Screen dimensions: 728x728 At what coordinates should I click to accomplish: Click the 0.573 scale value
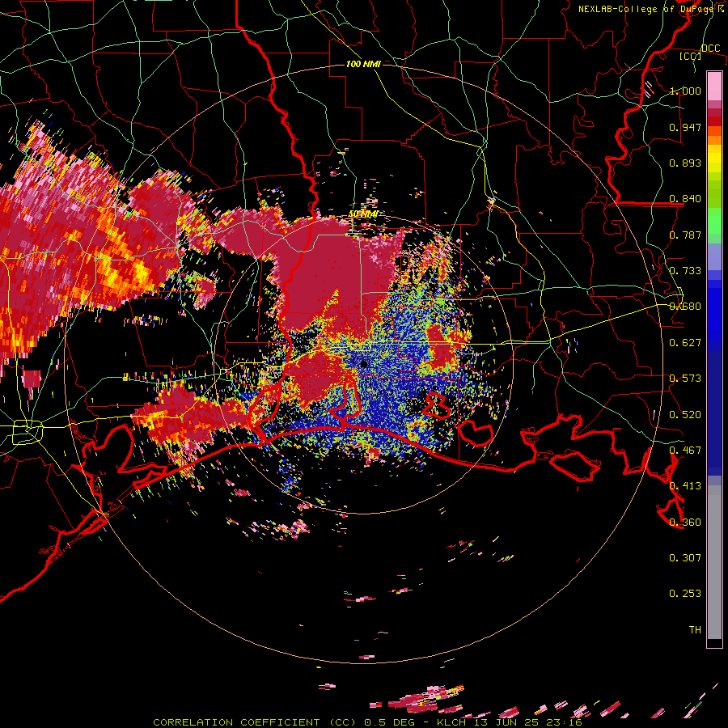685,379
